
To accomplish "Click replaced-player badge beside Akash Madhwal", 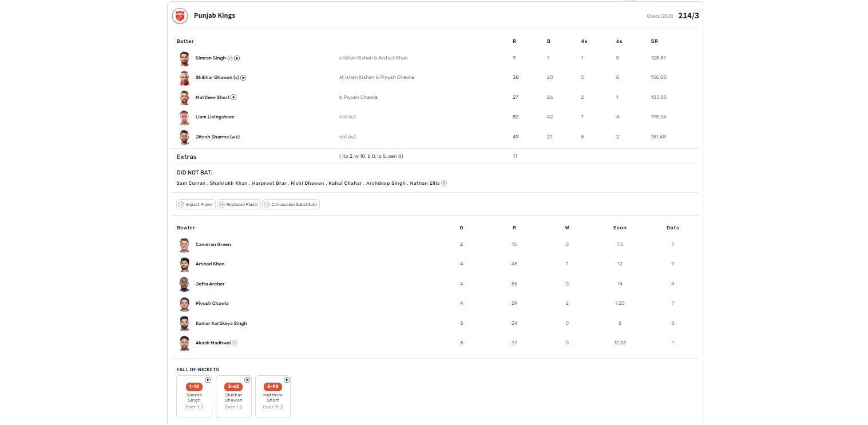I will [x=235, y=343].
